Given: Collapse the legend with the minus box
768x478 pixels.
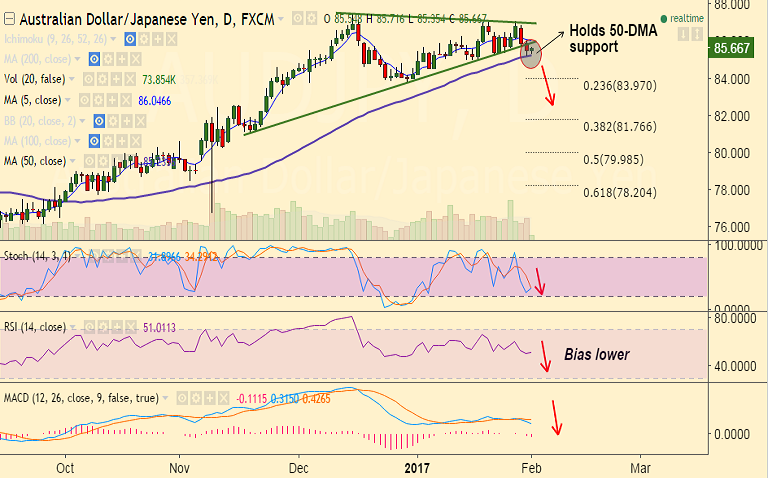Looking at the screenshot, I should pos(9,19).
